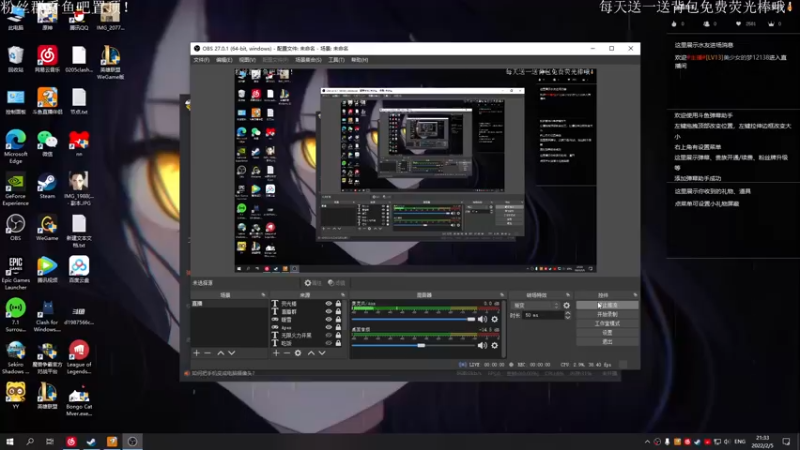Open taskbar search
The image size is (800, 450).
tap(30, 441)
